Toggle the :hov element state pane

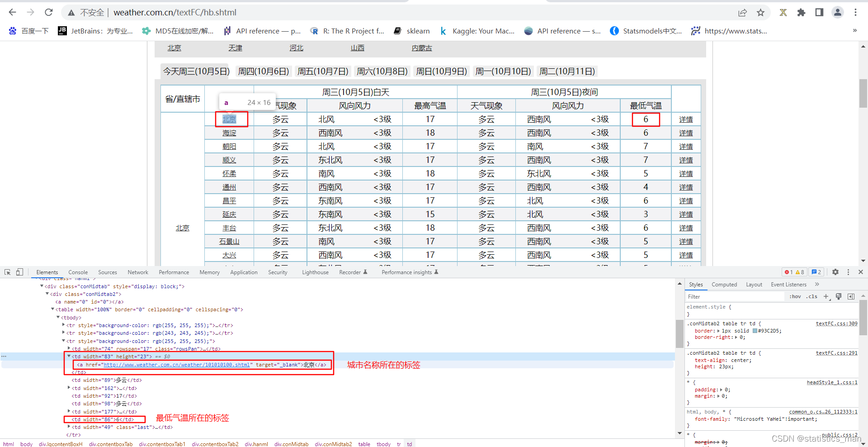click(x=794, y=296)
